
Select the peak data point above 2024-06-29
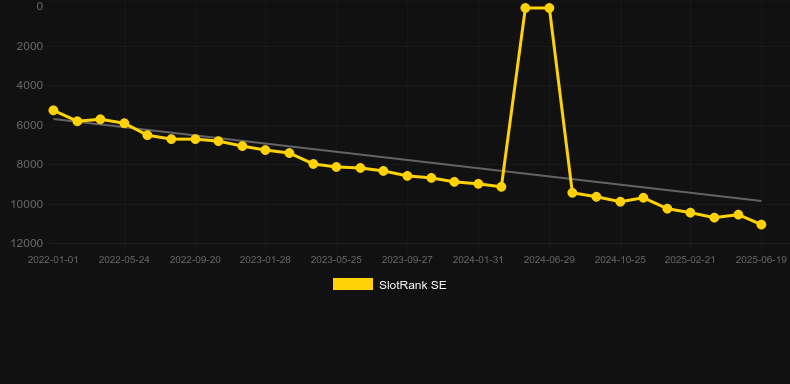[549, 8]
